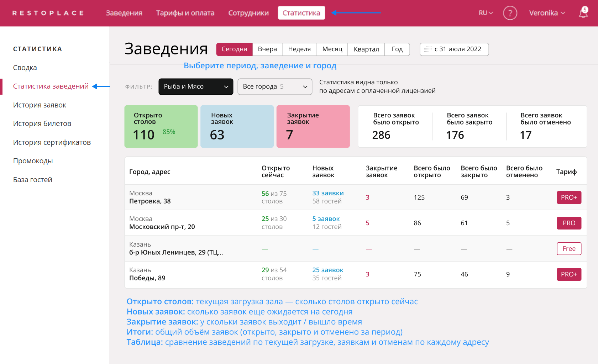The width and height of the screenshot is (598, 364).
Task: Switch to 'Статистика' in the top bar
Action: point(301,13)
